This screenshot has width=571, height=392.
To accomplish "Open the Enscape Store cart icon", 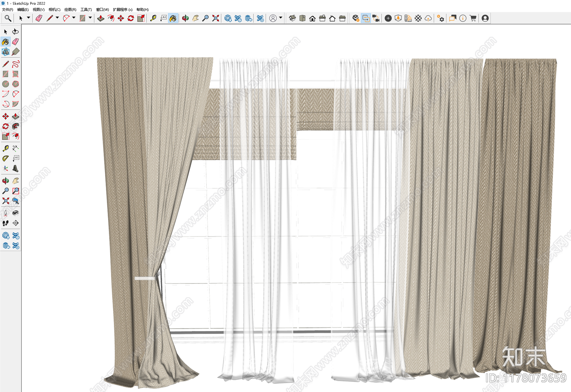I will pos(473,18).
